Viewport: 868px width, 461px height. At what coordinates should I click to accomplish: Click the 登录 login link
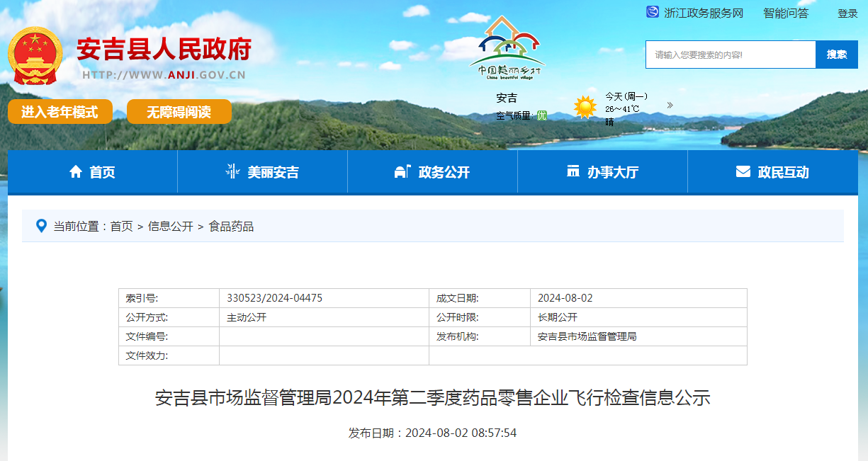pyautogui.click(x=848, y=13)
